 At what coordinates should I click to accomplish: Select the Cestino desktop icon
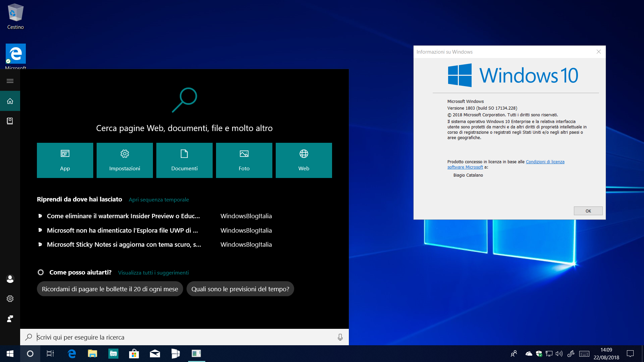15,17
